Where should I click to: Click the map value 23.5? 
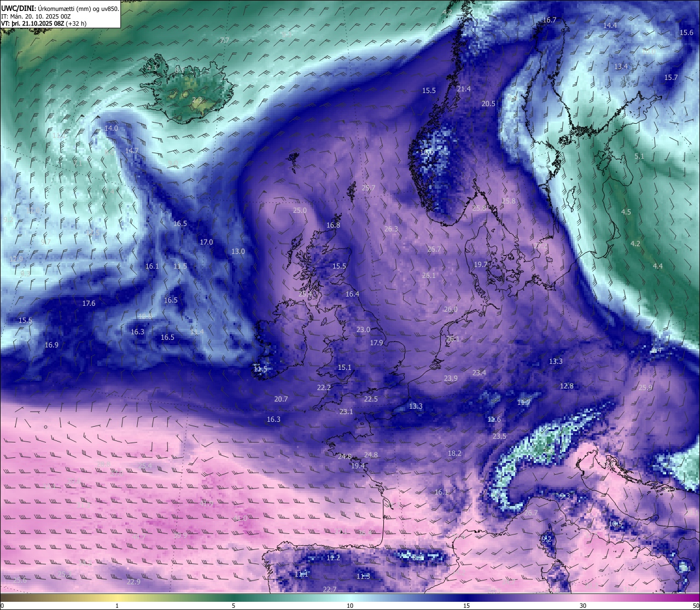tap(499, 437)
